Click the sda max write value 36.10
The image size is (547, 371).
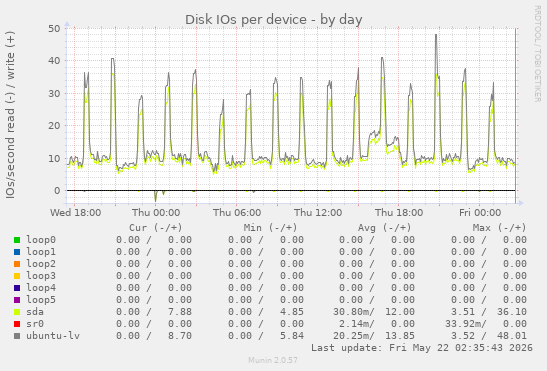[512, 312]
